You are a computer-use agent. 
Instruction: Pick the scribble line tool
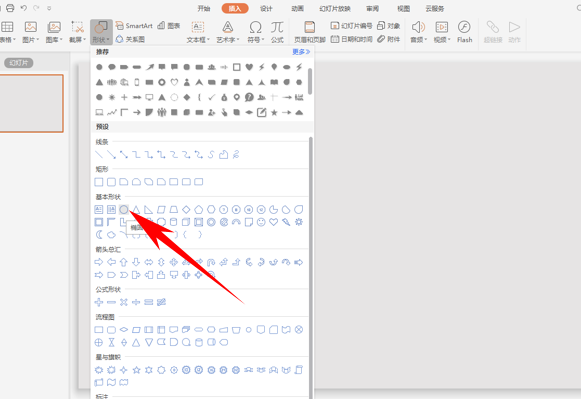click(x=236, y=155)
